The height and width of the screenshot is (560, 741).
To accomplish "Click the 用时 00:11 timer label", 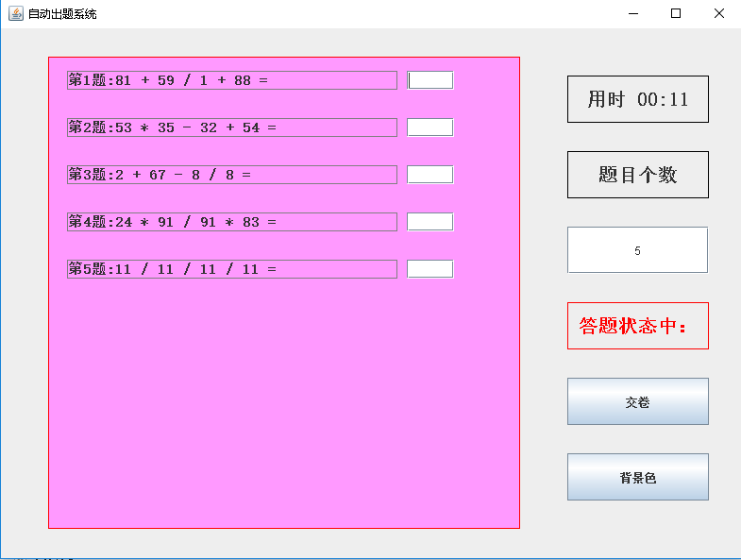I will [637, 99].
